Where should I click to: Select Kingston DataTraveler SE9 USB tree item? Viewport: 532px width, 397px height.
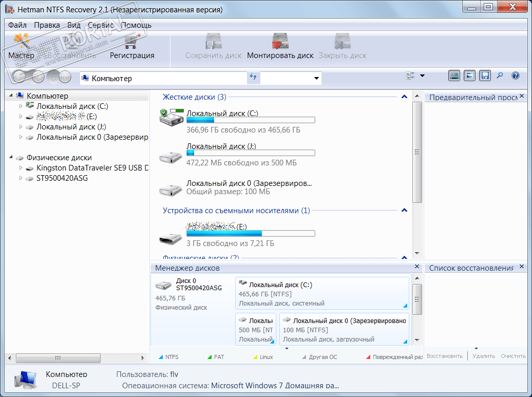tap(92, 167)
